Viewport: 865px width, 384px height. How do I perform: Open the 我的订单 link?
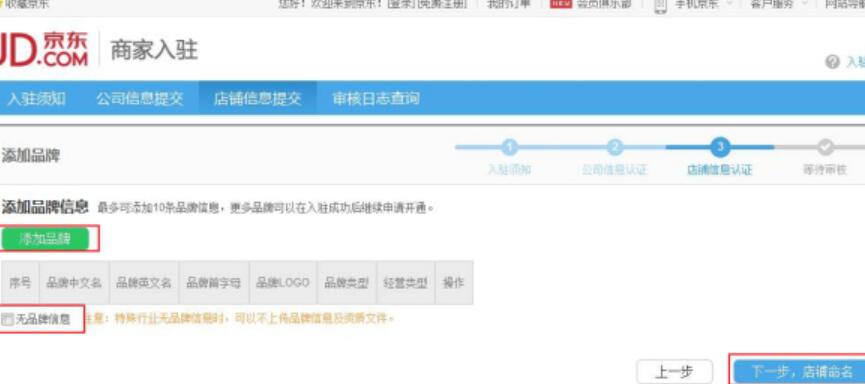pos(509,4)
